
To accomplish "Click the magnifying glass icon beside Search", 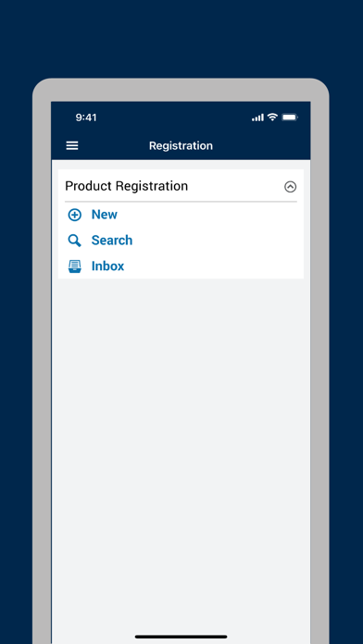I will 74,241.
